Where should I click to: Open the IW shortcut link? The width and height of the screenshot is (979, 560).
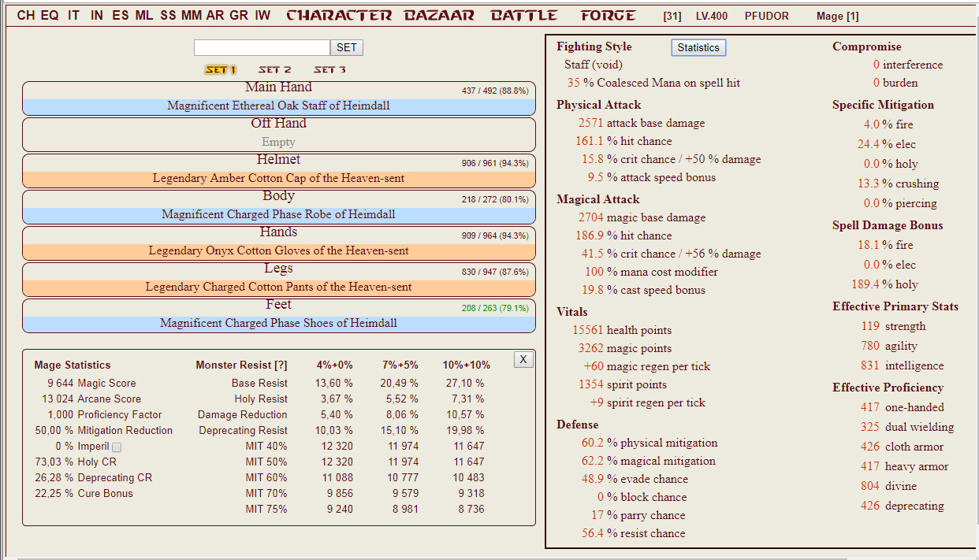(262, 15)
